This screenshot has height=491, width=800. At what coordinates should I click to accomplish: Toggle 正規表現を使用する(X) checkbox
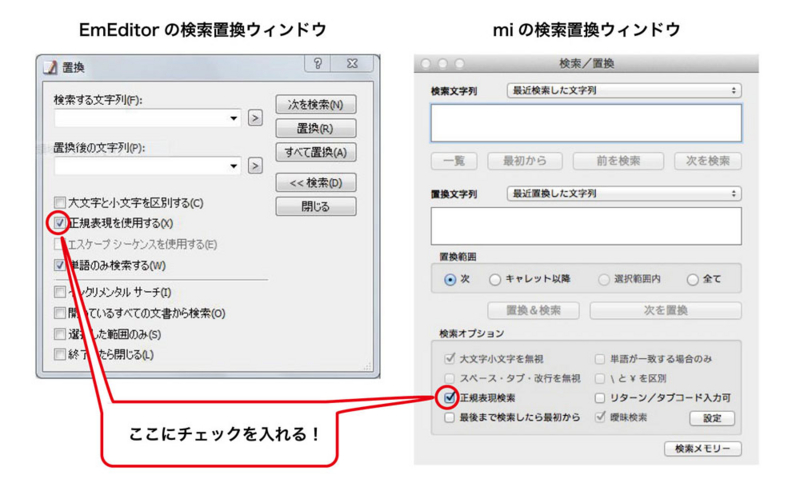[60, 223]
